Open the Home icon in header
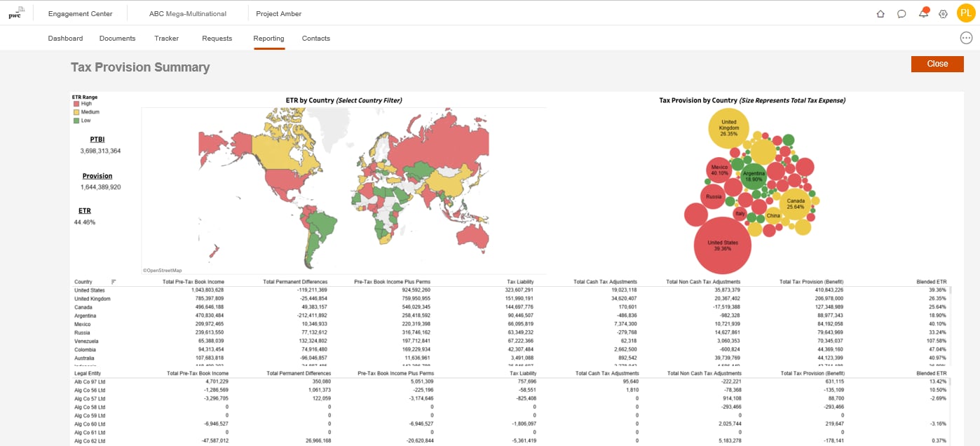 point(880,14)
